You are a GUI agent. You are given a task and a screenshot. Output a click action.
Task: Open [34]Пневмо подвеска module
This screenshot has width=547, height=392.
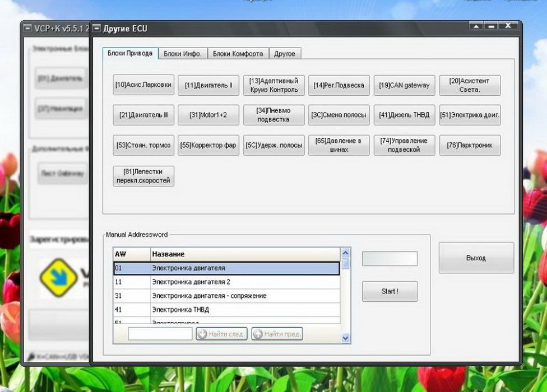(x=274, y=115)
